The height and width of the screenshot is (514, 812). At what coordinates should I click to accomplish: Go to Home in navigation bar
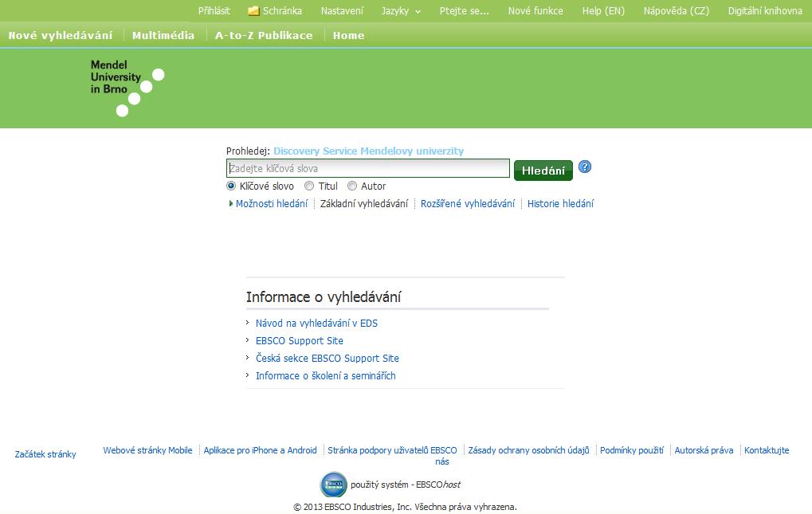pyautogui.click(x=348, y=36)
